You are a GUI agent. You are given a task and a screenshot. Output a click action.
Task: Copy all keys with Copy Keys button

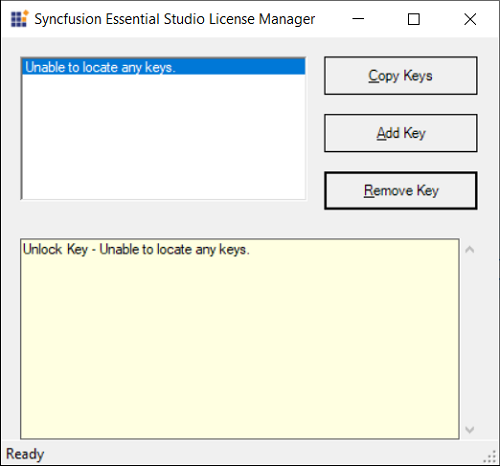pyautogui.click(x=401, y=76)
